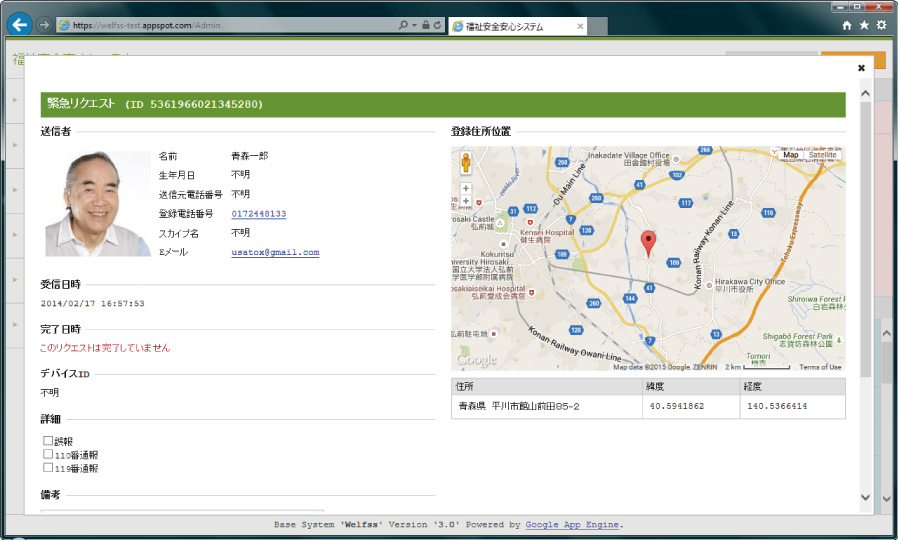The image size is (898, 540).
Task: Go back with the browser back arrow
Action: 20,25
